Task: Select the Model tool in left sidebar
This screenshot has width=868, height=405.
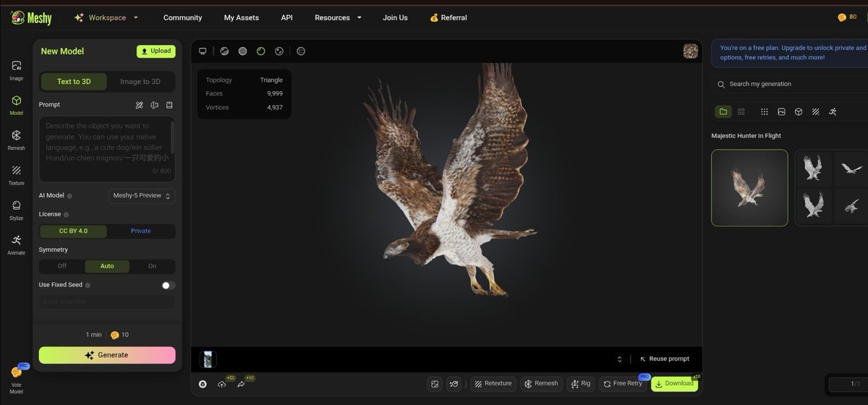Action: pos(16,105)
